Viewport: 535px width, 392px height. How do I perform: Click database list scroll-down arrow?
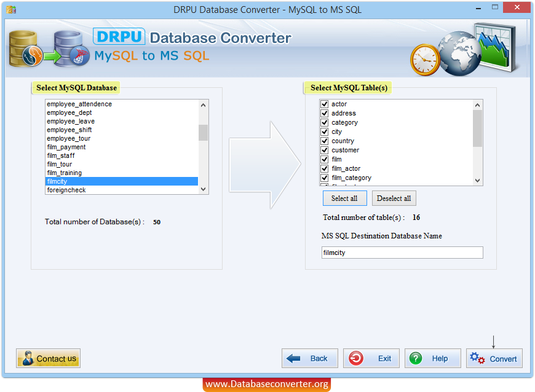[204, 189]
